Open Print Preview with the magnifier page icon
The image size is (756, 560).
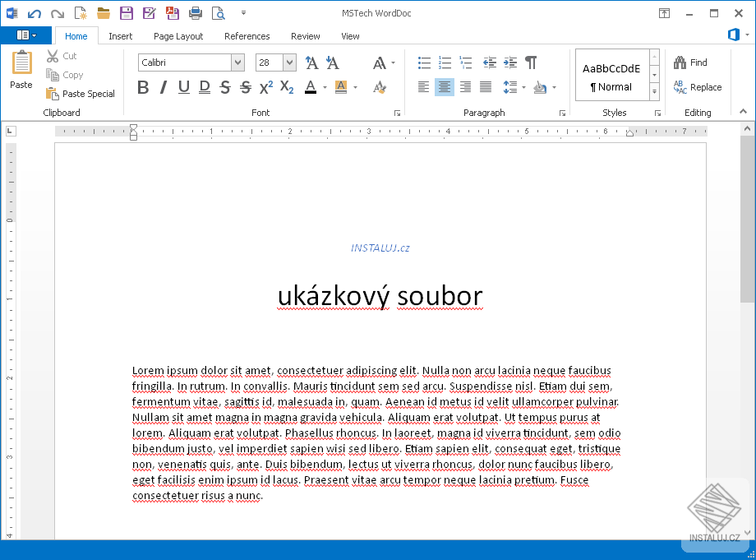(x=219, y=13)
